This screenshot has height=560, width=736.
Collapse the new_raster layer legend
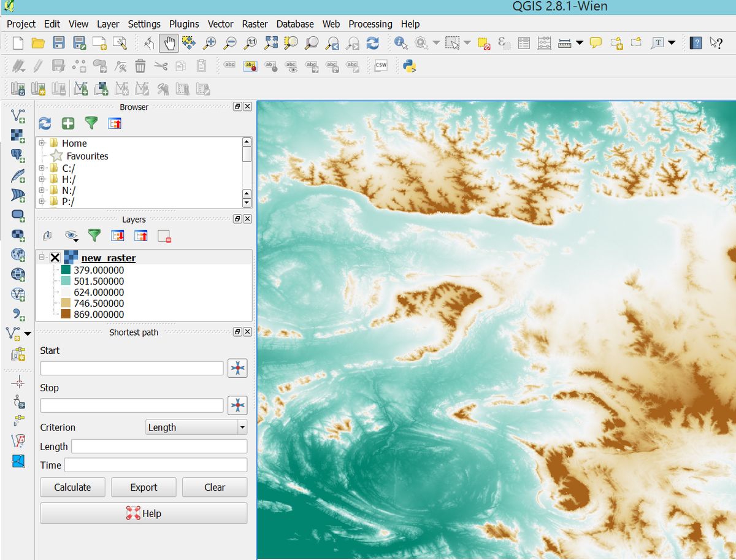pos(42,258)
